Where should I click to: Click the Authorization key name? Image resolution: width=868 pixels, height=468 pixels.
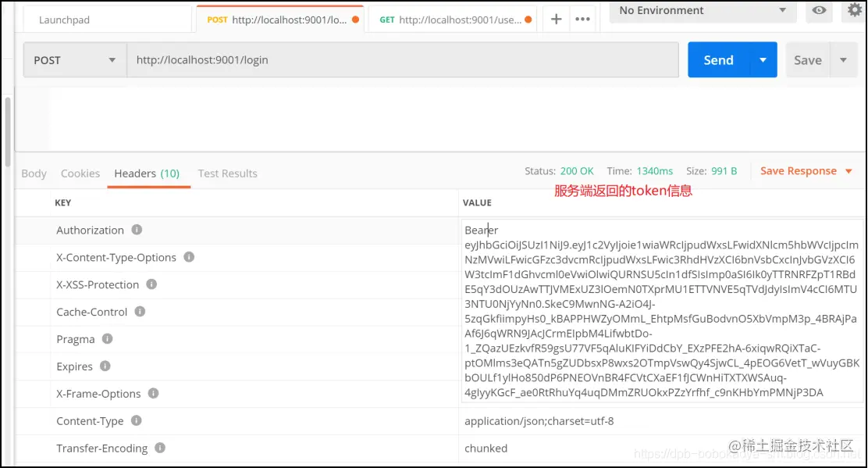[x=91, y=230]
